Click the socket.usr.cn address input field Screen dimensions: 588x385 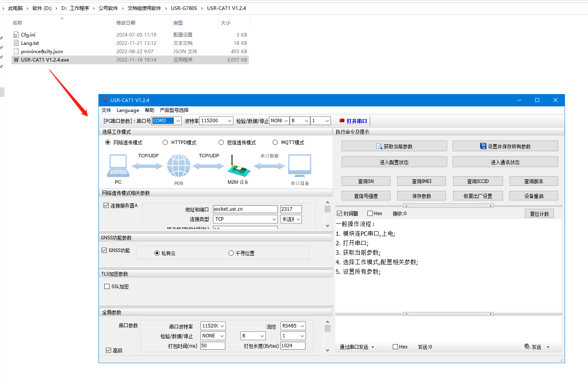click(x=245, y=209)
